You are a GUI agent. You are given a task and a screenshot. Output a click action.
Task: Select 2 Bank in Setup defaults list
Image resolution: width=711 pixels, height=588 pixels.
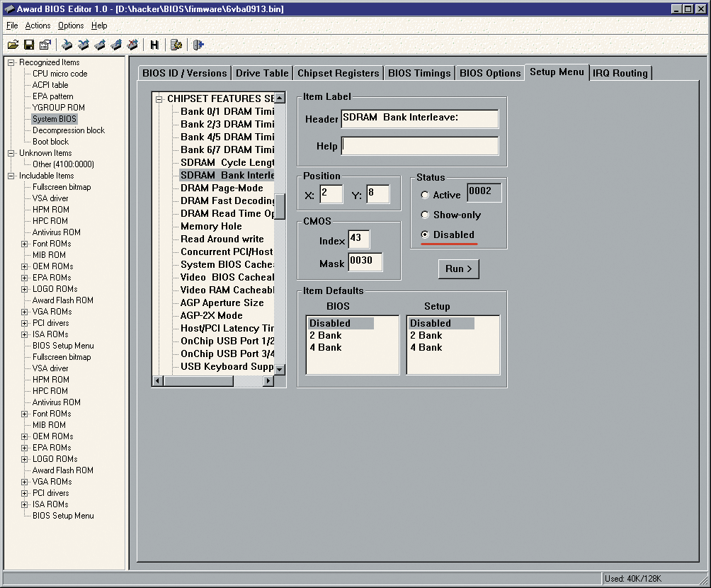[x=426, y=335]
